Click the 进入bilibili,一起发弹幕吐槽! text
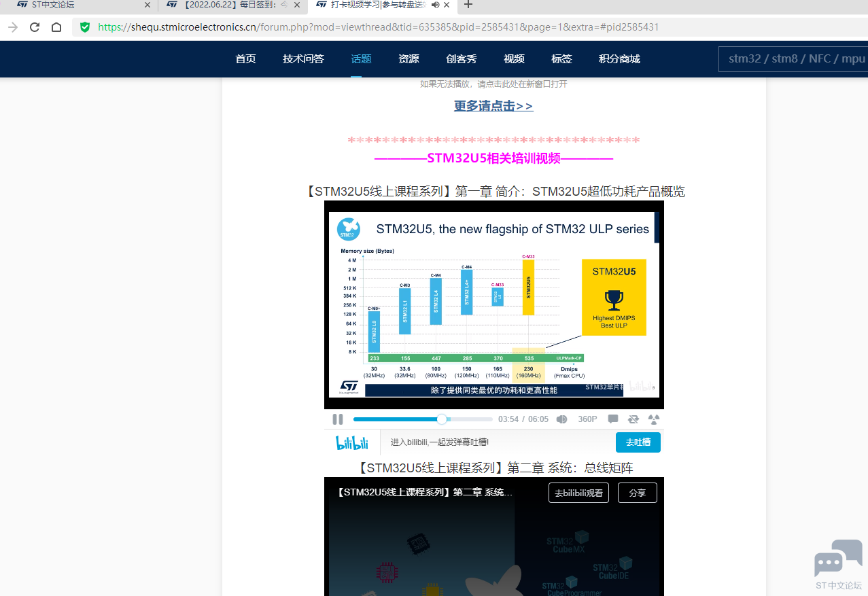This screenshot has height=596, width=868. point(439,442)
